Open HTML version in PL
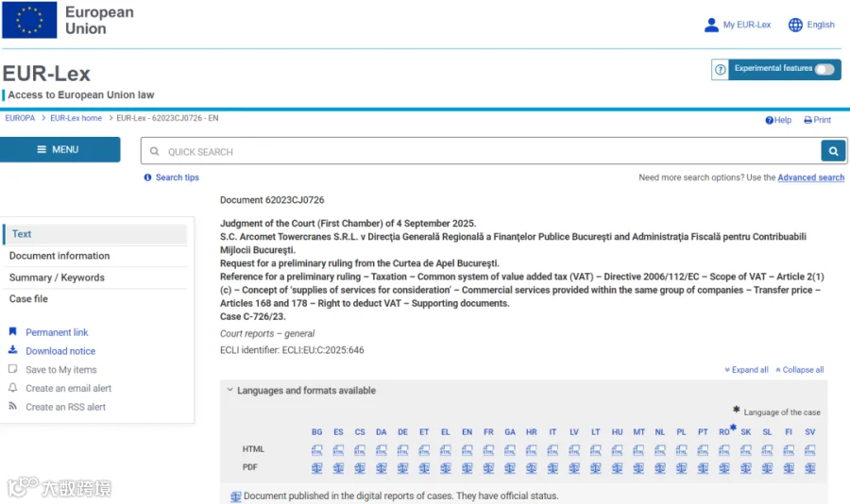 click(681, 450)
